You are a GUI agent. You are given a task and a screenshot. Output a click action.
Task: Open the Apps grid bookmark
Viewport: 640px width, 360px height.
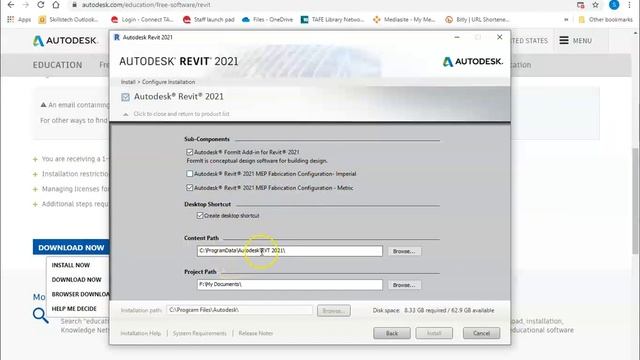click(19, 20)
